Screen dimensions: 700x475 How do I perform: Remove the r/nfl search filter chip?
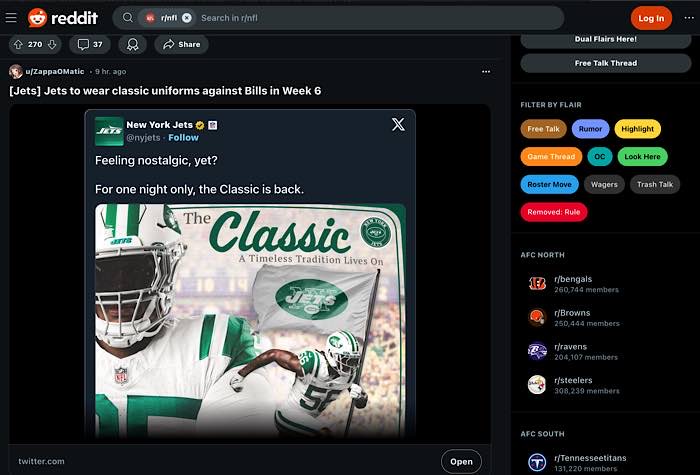pos(187,18)
